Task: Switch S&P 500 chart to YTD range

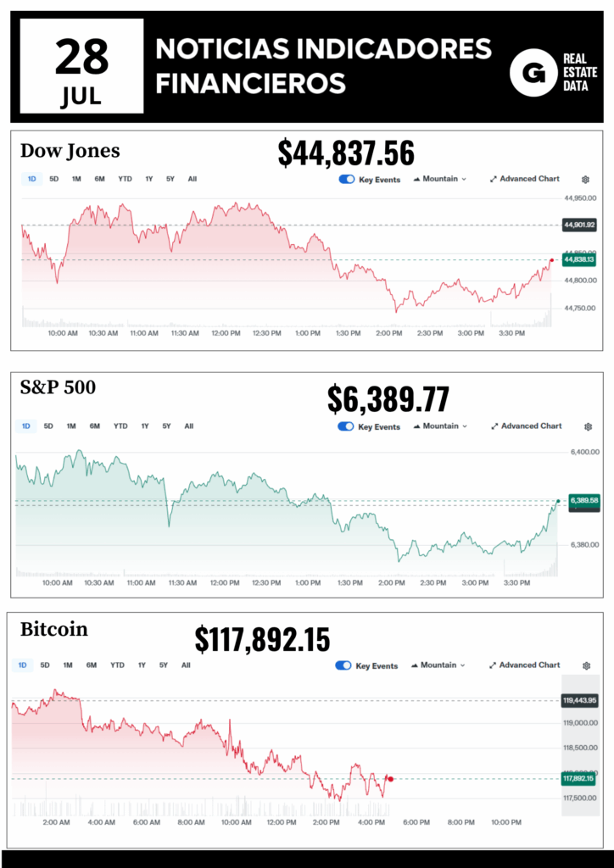Action: click(120, 426)
